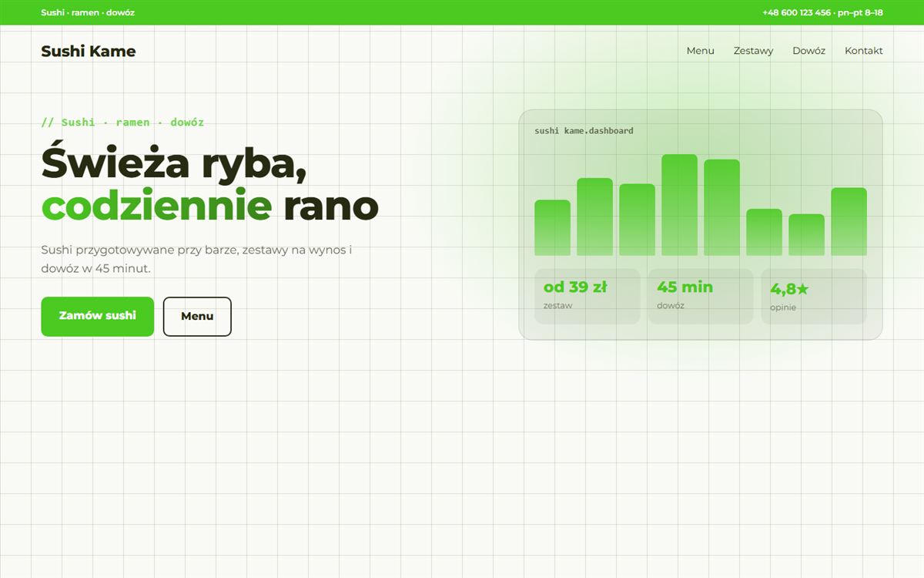Click the "4,8★" opinie card

pos(814,296)
